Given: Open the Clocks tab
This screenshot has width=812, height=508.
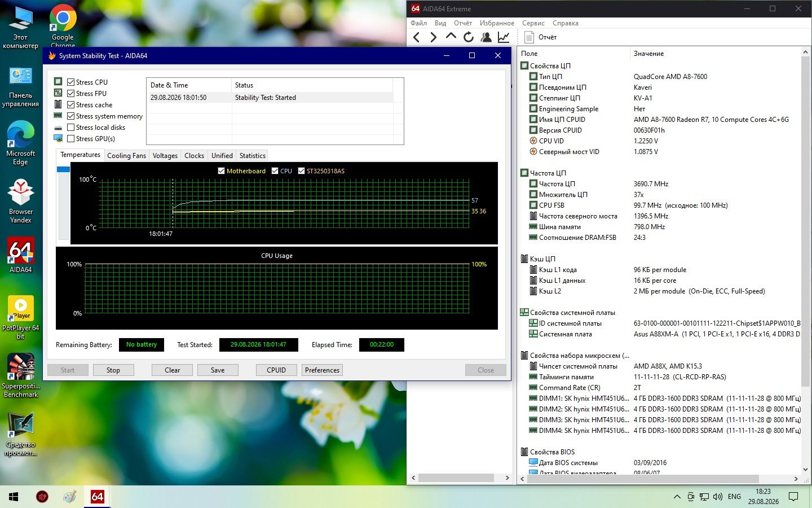Looking at the screenshot, I should click(x=195, y=156).
